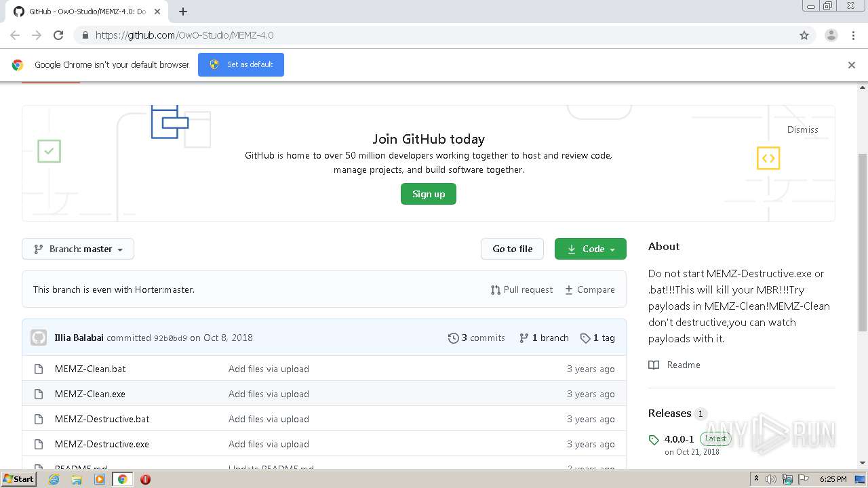Click the file icon beside MEMZ-Clean.exe
This screenshot has width=868, height=488.
pos(39,394)
